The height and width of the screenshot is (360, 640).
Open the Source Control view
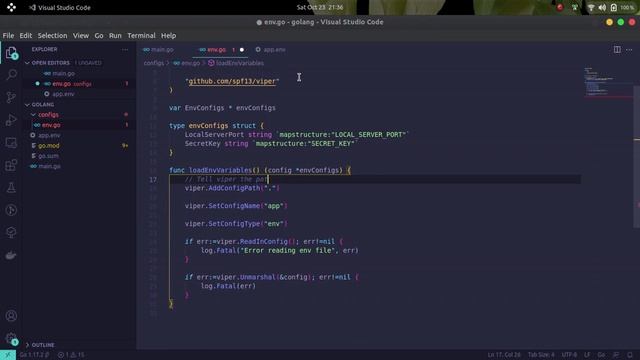[x=11, y=97]
